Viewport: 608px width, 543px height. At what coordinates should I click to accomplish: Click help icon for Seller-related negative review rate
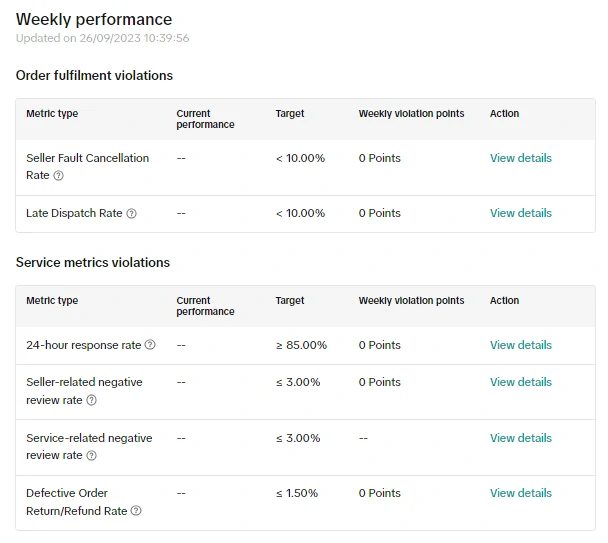click(91, 400)
